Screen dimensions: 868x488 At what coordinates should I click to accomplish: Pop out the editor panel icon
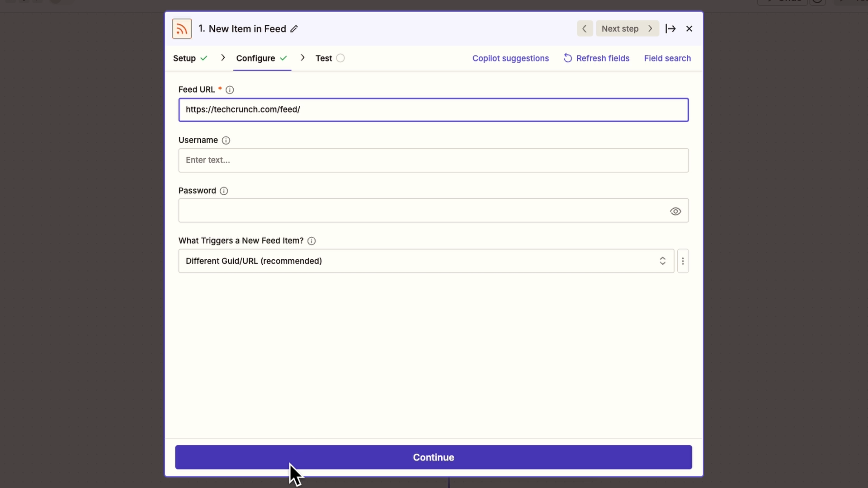pos(671,28)
